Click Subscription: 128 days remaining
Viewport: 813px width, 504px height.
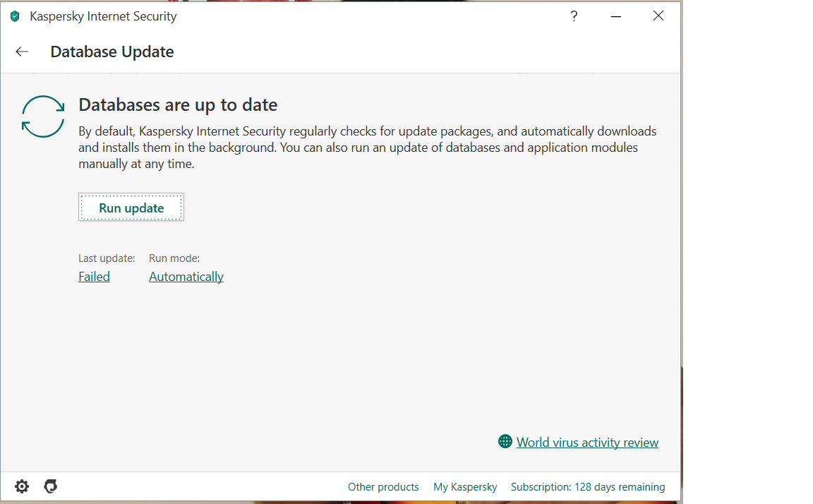587,487
